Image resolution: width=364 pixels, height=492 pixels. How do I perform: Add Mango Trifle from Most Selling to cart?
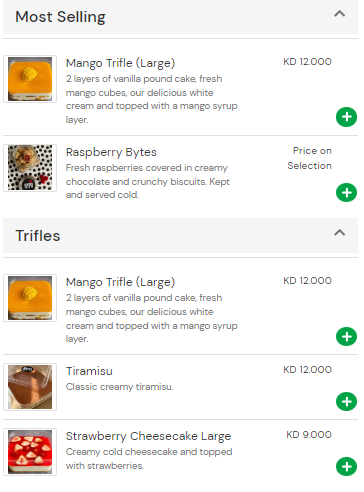pos(346,117)
